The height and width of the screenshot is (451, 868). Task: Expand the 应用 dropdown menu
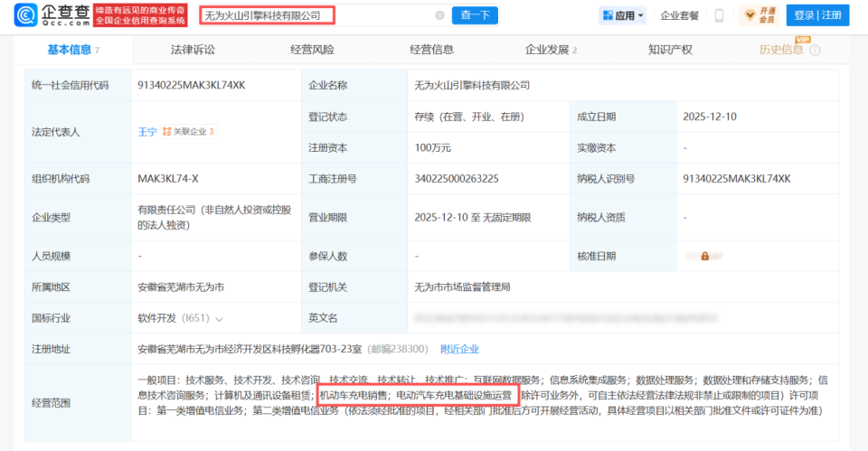(641, 15)
